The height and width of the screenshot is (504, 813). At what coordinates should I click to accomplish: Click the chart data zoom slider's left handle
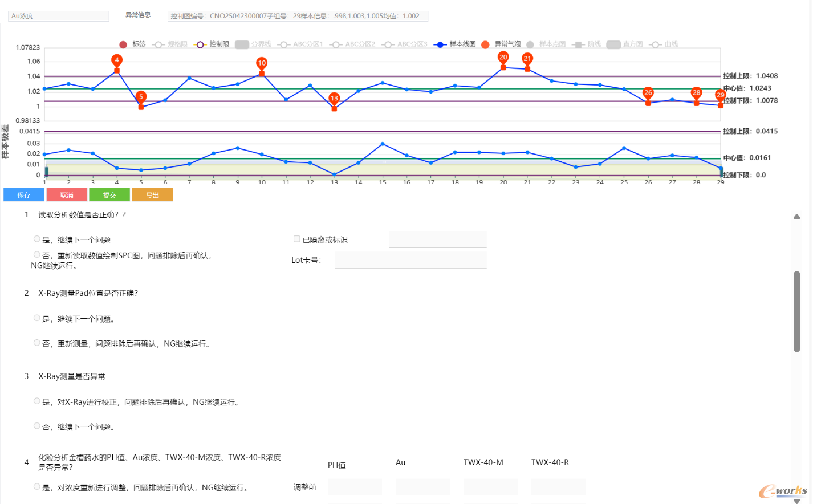[46, 172]
